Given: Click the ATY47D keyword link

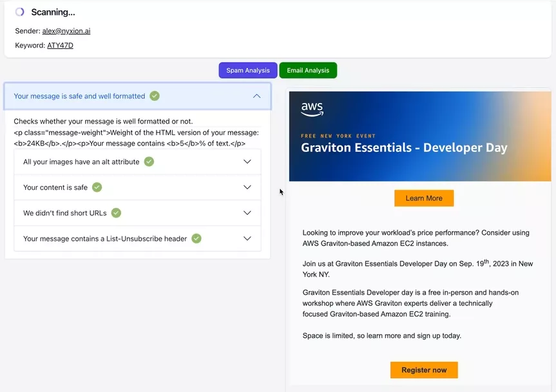Looking at the screenshot, I should 60,46.
